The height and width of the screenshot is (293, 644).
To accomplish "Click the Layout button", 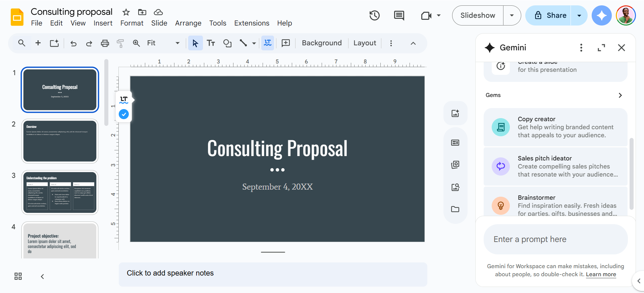I will click(365, 43).
